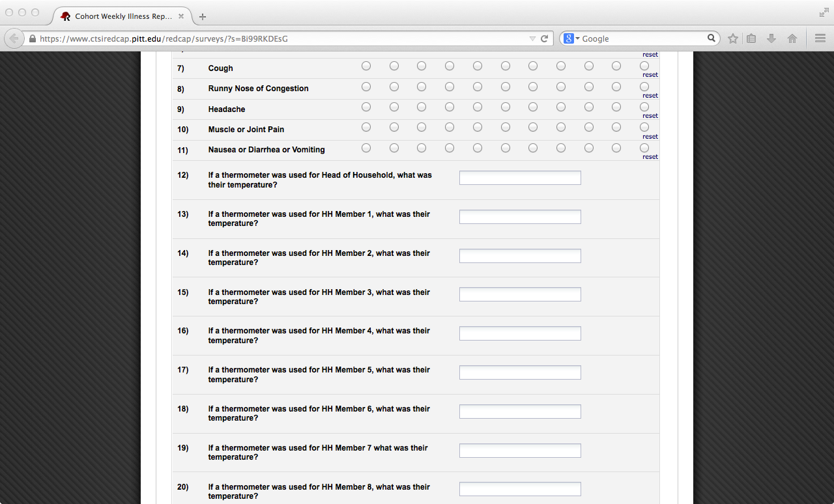Reset the Nausea or Diarrhea or Vomiting row
Viewport: 834px width, 504px height.
point(650,157)
